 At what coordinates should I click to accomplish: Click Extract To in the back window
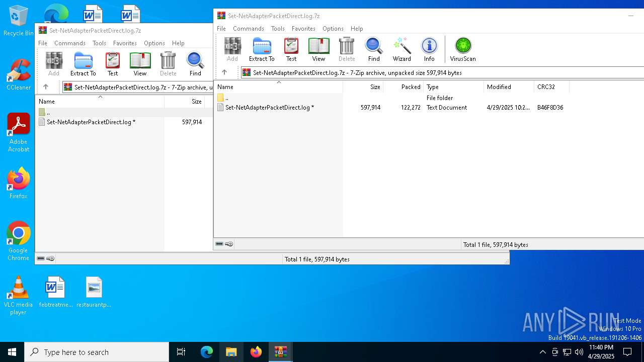83,64
